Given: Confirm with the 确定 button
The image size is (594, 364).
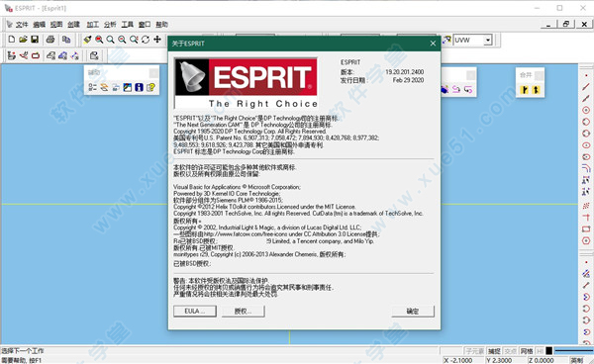Looking at the screenshot, I should pyautogui.click(x=413, y=311).
